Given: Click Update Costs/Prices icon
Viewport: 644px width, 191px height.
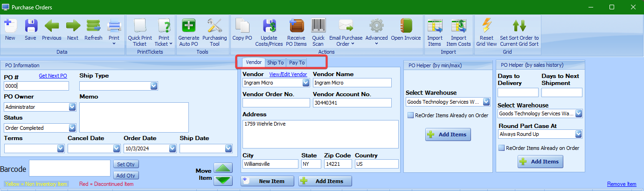Looking at the screenshot, I should point(269,26).
